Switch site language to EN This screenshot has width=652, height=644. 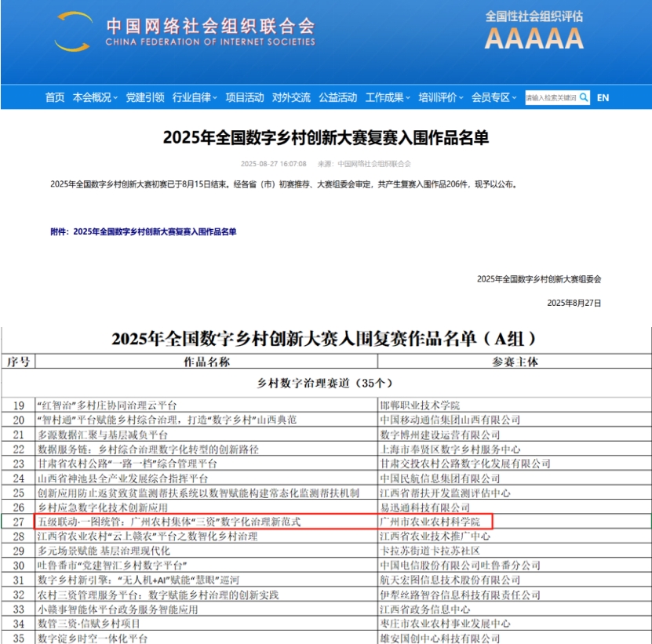click(x=603, y=99)
